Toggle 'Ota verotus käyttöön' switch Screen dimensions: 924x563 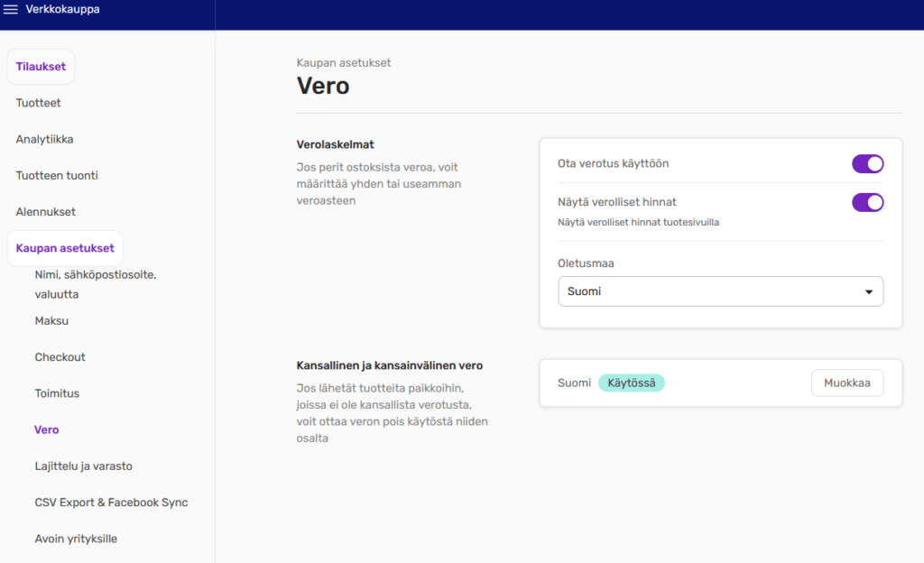867,163
